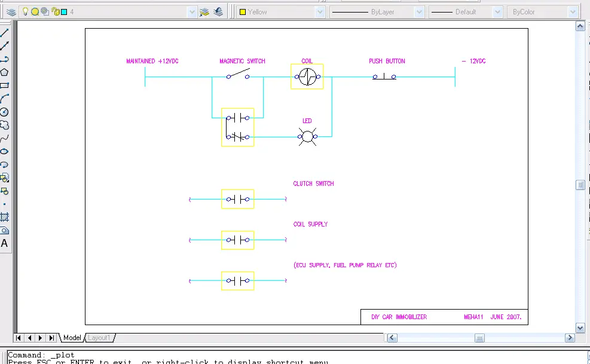Open the Yellow color dropdown
The image size is (590, 364).
tap(319, 11)
